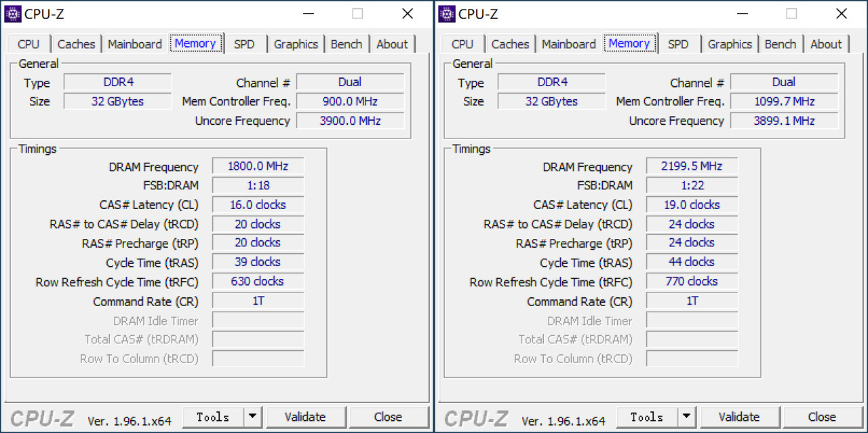Image resolution: width=868 pixels, height=433 pixels.
Task: Click the CPU-Z app icon in left window
Action: pos(13,14)
